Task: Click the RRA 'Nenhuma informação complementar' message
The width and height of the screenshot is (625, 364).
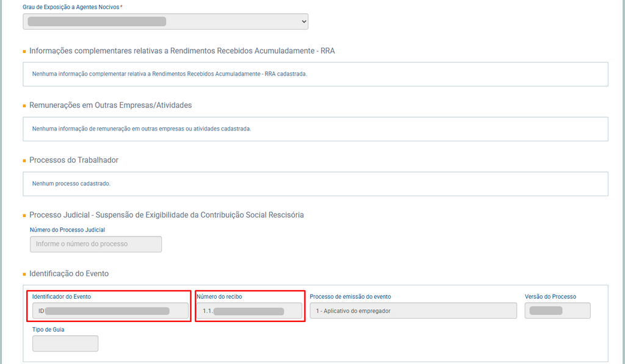Action: click(169, 74)
